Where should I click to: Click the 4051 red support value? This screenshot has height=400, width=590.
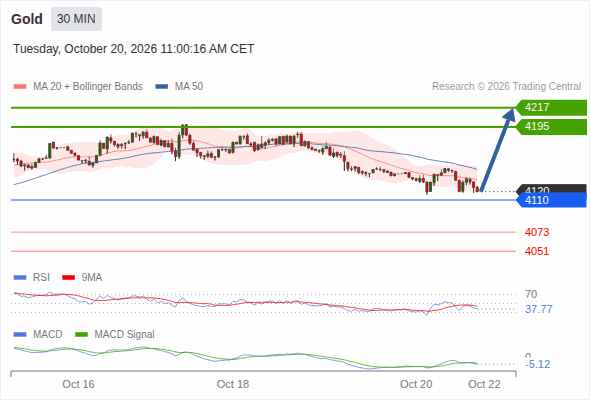pos(537,251)
